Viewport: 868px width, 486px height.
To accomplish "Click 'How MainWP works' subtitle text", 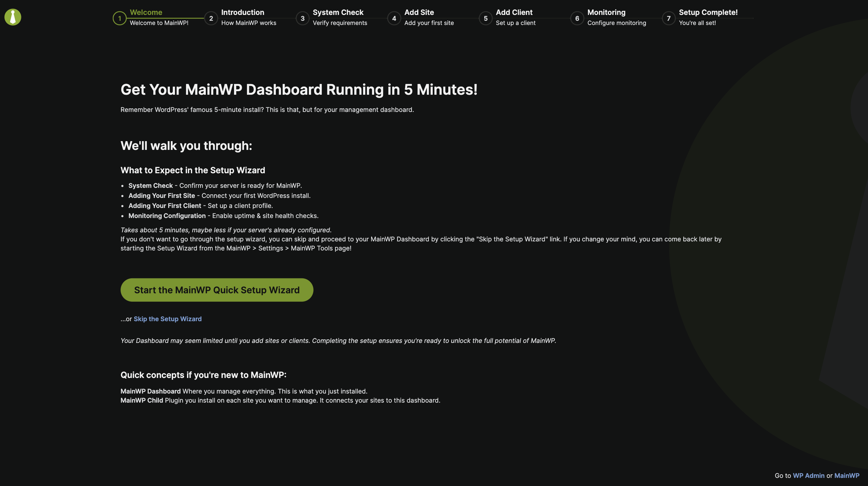I will coord(249,23).
